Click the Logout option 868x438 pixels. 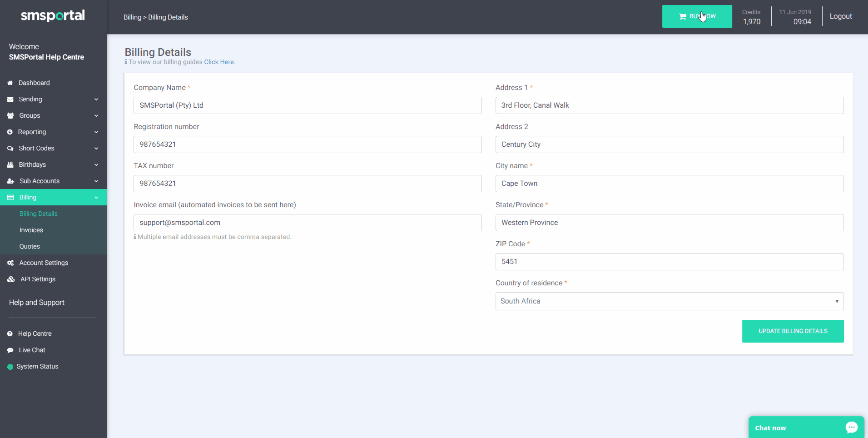click(840, 16)
